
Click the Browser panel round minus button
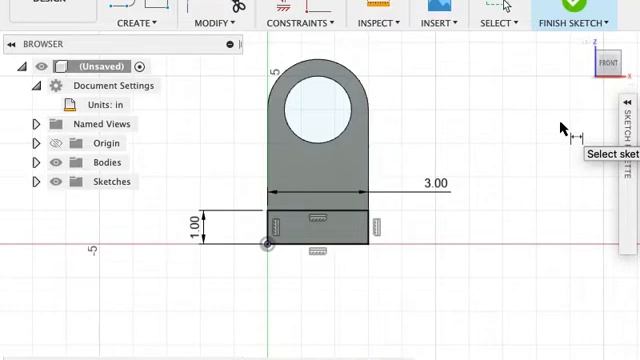230,44
